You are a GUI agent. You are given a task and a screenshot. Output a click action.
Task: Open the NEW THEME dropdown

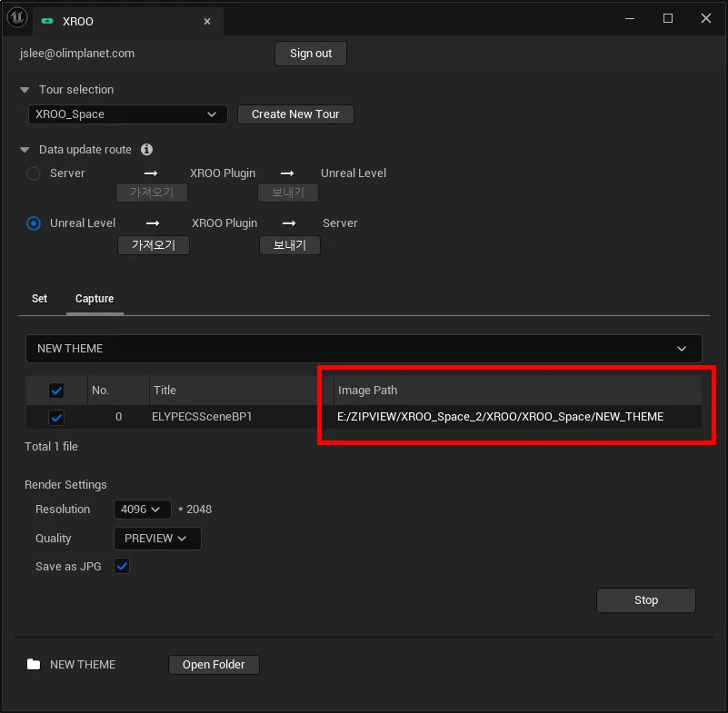364,349
